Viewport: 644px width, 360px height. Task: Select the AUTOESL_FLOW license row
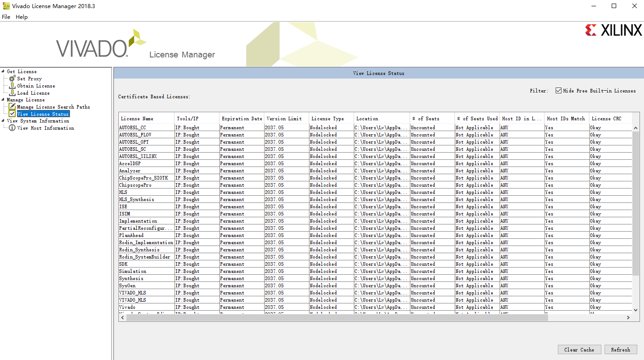tap(375, 135)
